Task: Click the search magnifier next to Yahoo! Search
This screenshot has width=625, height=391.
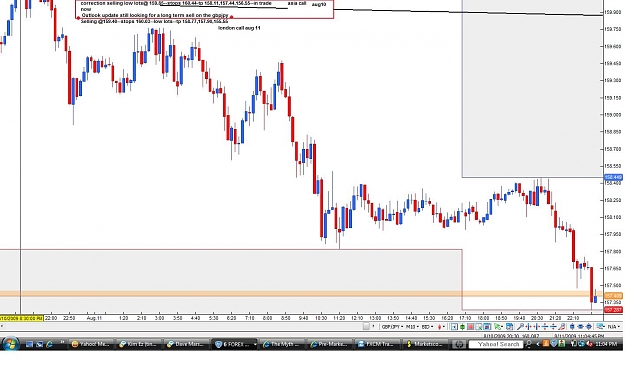Action: point(528,344)
